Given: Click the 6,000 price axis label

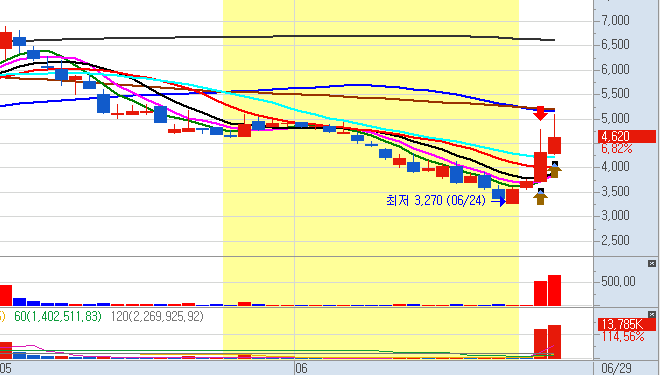Looking at the screenshot, I should coord(615,69).
